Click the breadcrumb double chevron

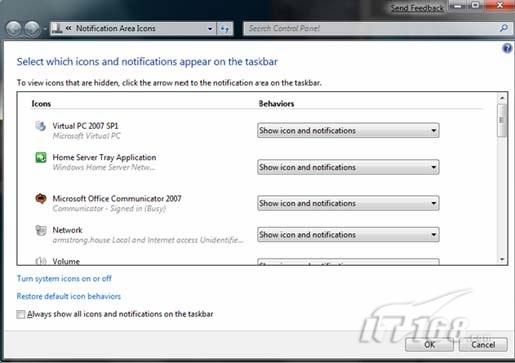(x=68, y=28)
